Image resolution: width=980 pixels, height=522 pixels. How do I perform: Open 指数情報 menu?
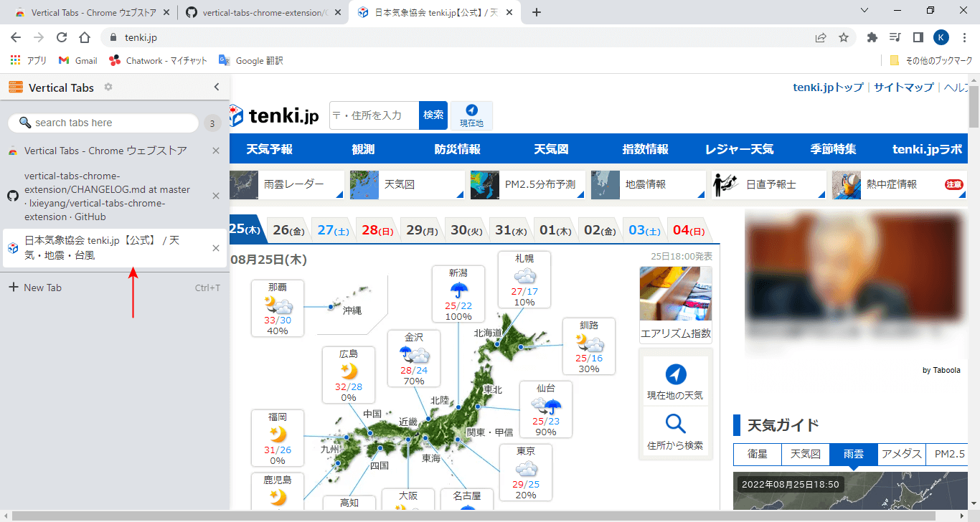[646, 149]
